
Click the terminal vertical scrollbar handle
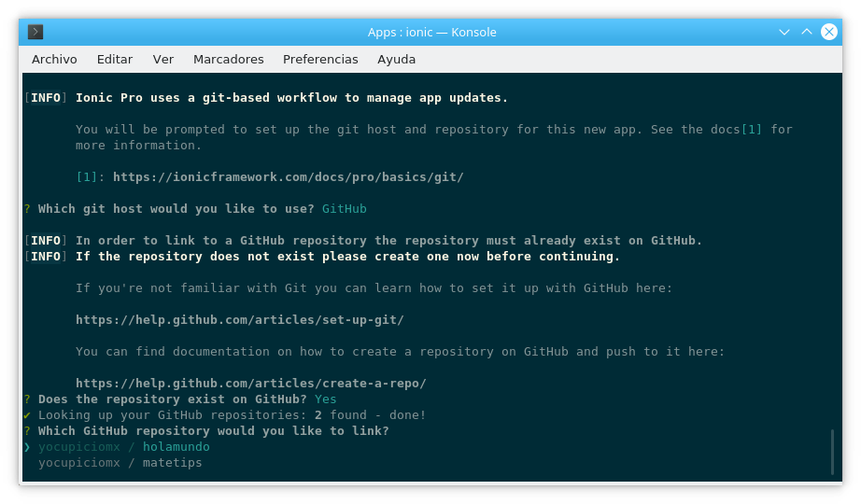pyautogui.click(x=832, y=452)
